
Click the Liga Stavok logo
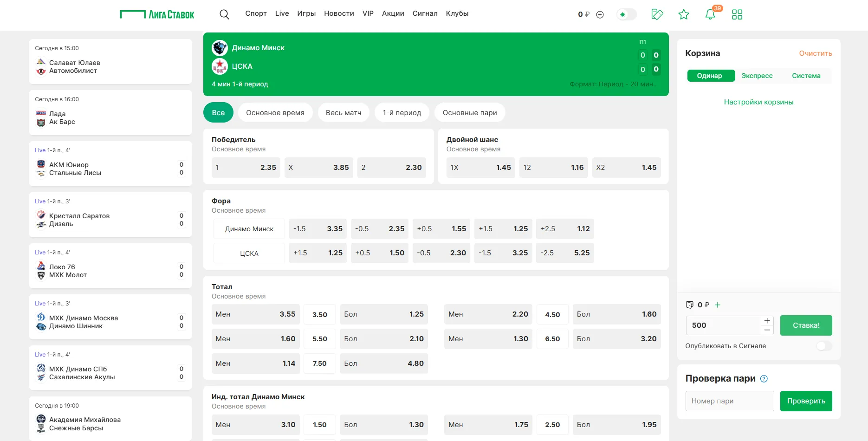[157, 14]
